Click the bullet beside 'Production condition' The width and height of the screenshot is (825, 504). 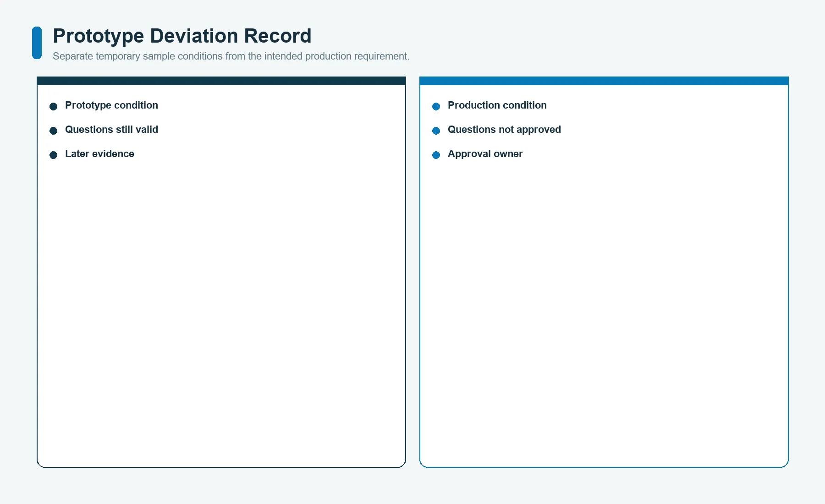(436, 106)
